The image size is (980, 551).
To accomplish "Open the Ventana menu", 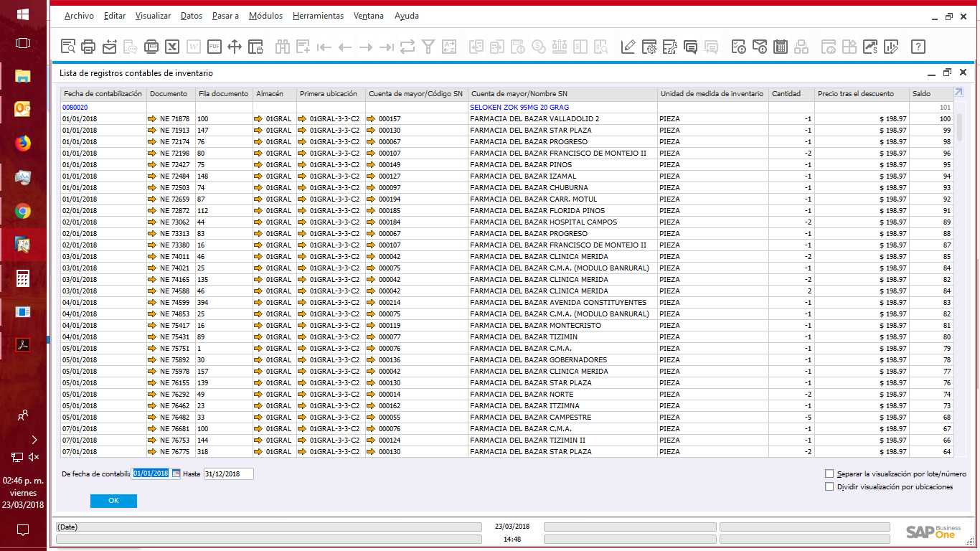I will [369, 16].
